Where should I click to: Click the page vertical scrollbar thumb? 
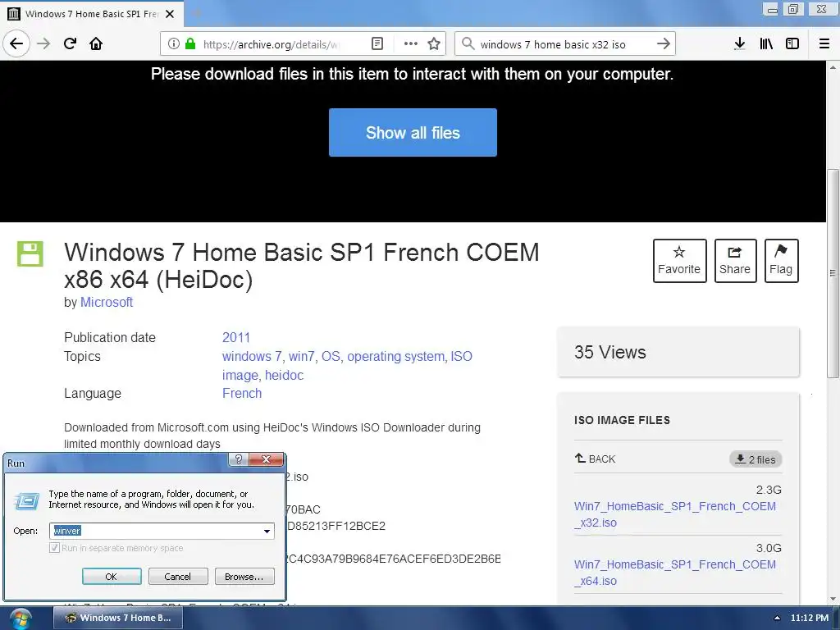tap(833, 273)
